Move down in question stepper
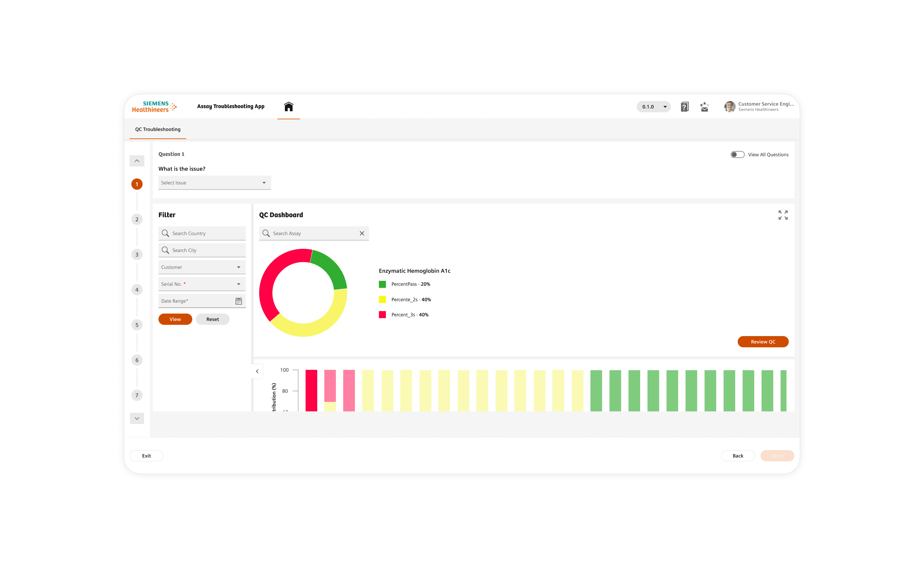This screenshot has height=568, width=924. 137,418
